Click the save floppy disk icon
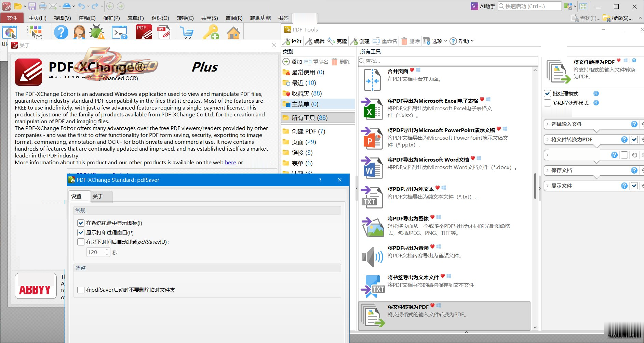 click(32, 6)
